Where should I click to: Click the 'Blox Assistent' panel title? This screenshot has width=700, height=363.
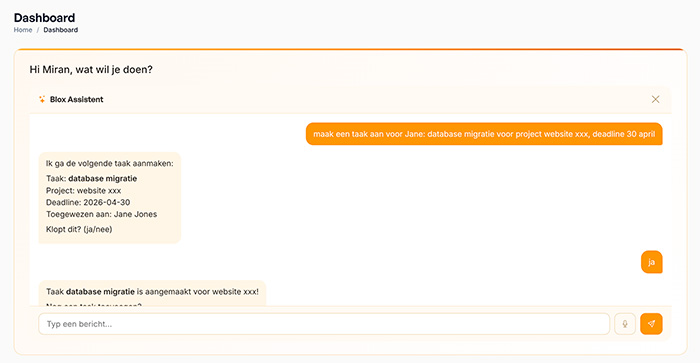point(76,99)
